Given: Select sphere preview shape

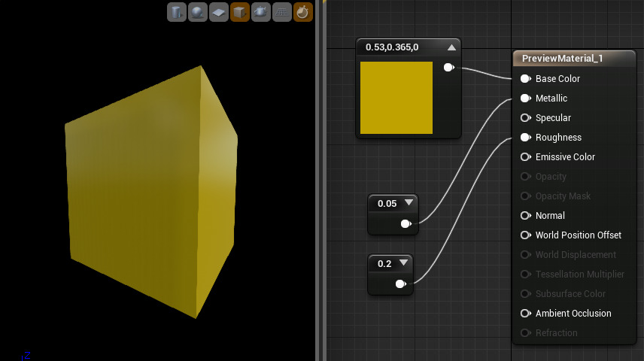Looking at the screenshot, I should click(198, 12).
